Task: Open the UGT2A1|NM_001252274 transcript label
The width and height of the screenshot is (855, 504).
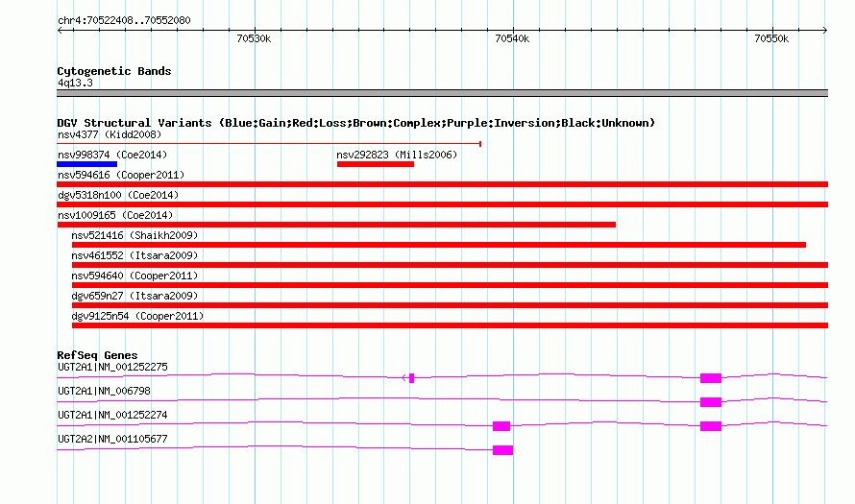Action: pos(112,415)
